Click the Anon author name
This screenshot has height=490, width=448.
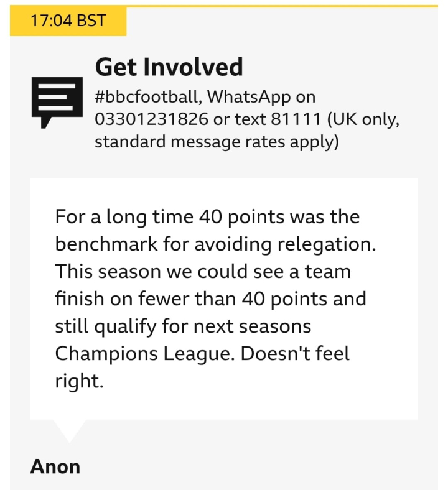click(55, 467)
